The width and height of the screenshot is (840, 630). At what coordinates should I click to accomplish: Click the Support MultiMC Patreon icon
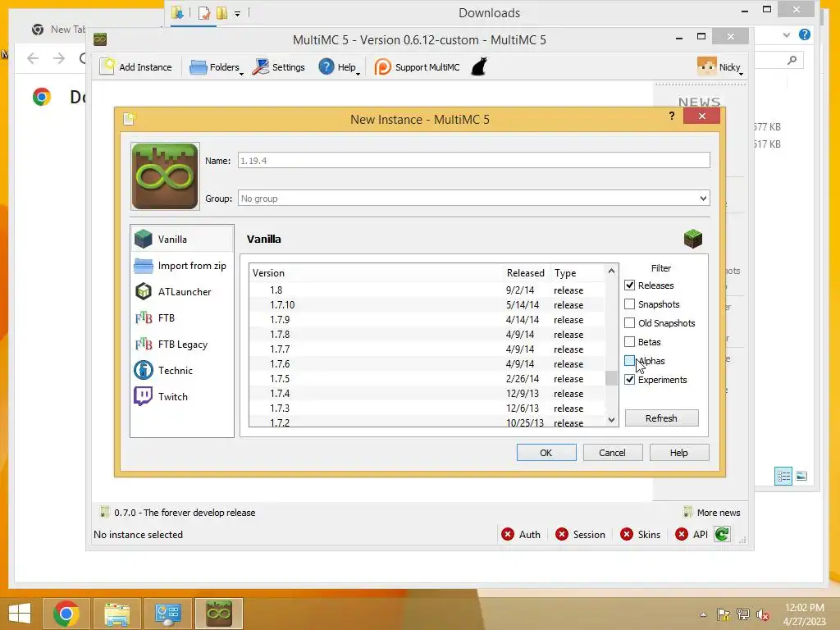tap(382, 67)
